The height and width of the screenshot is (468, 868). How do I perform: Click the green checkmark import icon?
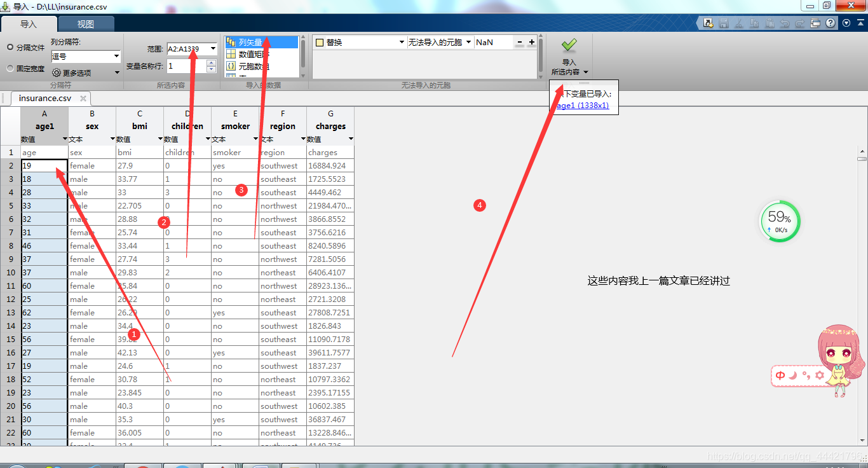[x=569, y=45]
